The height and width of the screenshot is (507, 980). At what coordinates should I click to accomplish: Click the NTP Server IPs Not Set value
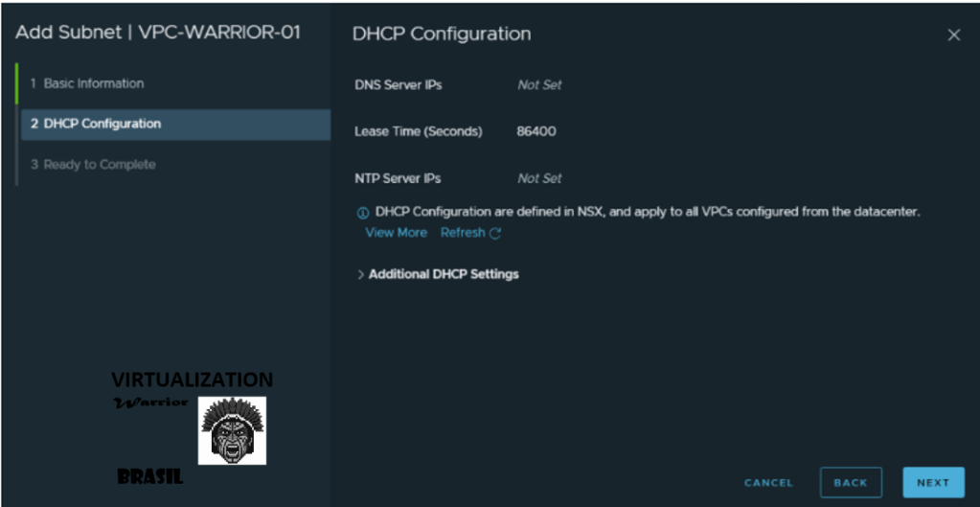(x=539, y=178)
